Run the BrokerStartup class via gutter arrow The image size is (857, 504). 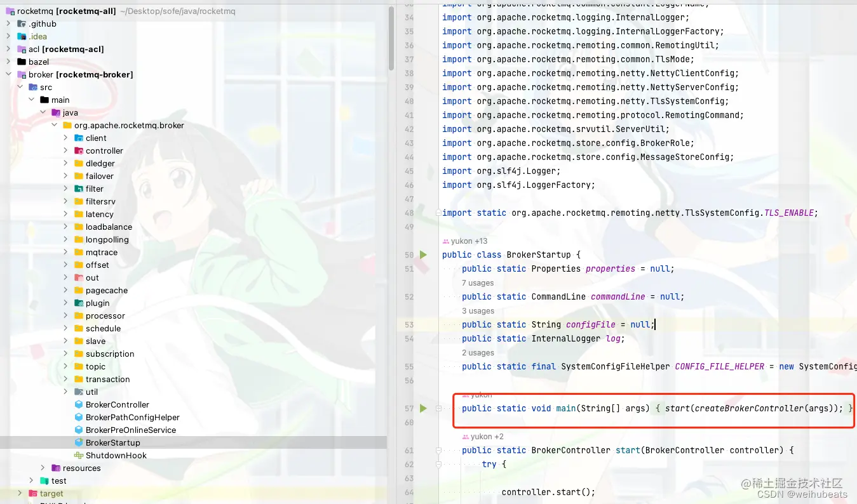click(423, 255)
